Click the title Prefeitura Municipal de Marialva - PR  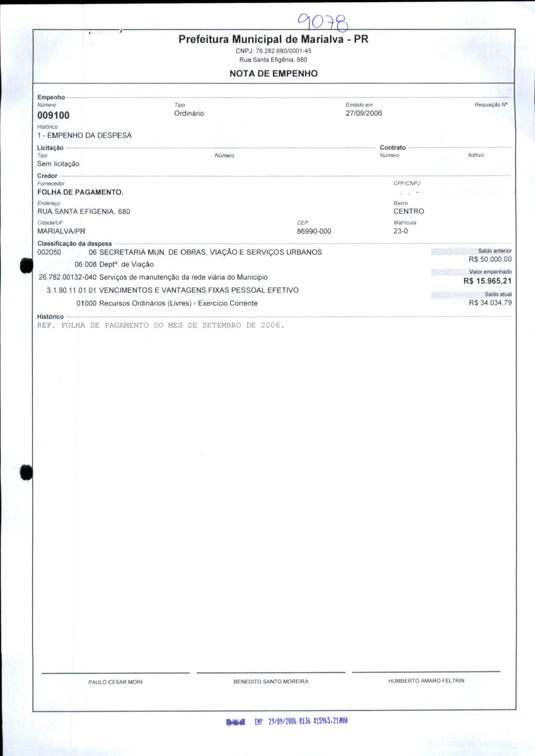[273, 39]
